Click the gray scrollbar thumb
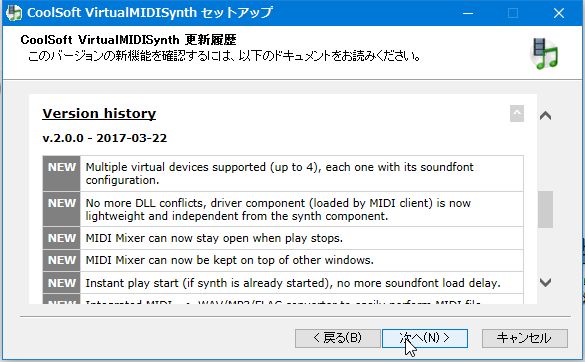 [545, 209]
